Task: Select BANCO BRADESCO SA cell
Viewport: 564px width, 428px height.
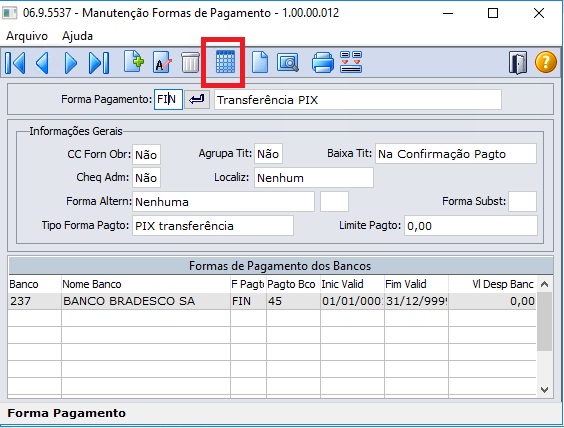Action: (146, 301)
